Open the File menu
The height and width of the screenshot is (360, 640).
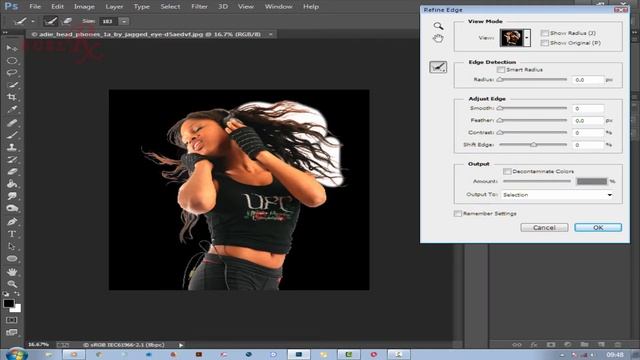coord(35,7)
